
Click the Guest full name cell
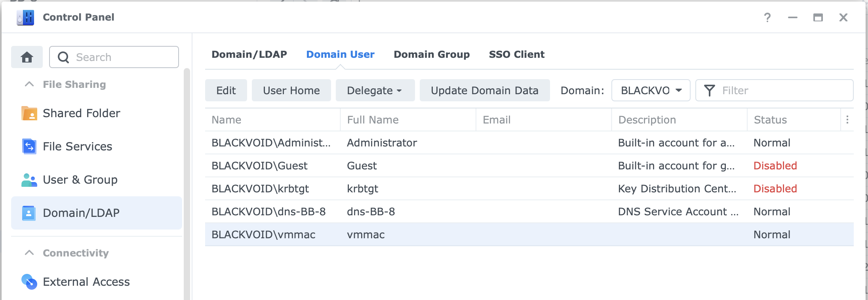tap(362, 165)
